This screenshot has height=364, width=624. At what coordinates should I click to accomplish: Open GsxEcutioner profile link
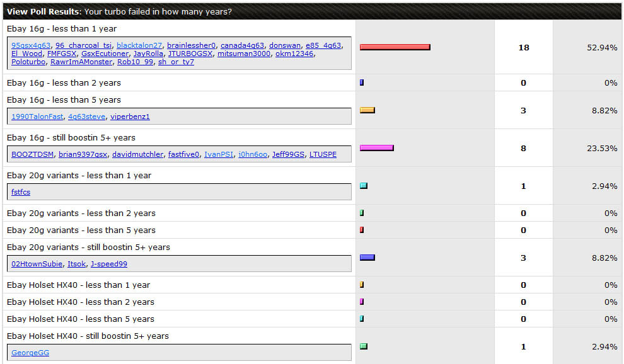[105, 54]
